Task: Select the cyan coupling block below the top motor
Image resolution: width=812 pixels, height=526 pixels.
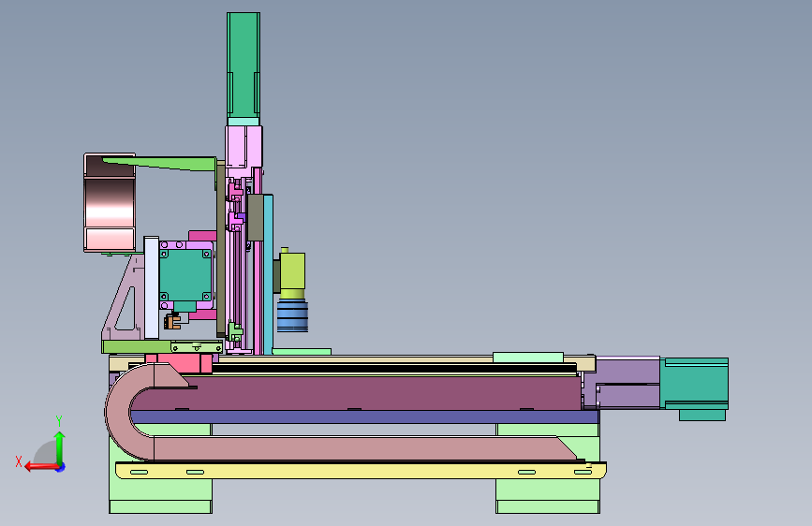Action: [x=244, y=121]
